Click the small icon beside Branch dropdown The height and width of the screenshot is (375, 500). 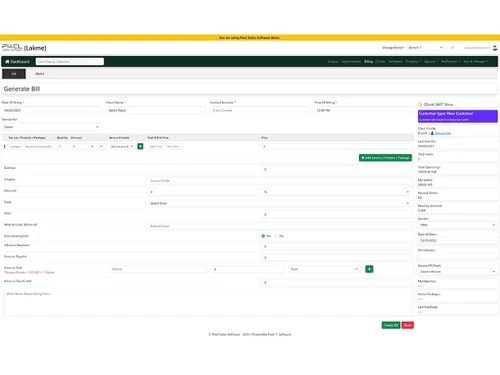[x=452, y=48]
